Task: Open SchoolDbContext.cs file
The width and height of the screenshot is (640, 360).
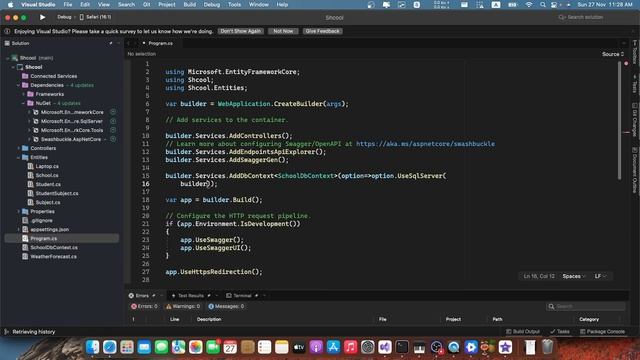Action: [54, 247]
